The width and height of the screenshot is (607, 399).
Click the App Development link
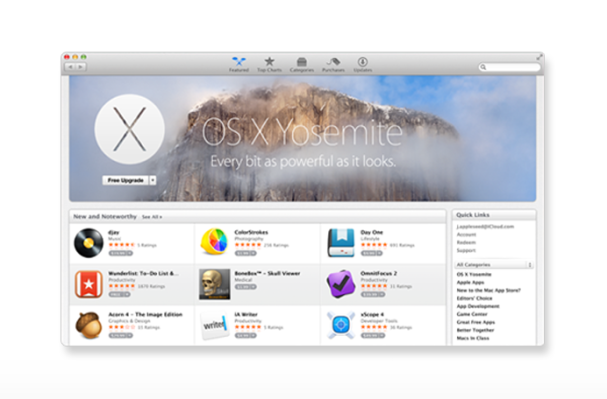click(478, 306)
